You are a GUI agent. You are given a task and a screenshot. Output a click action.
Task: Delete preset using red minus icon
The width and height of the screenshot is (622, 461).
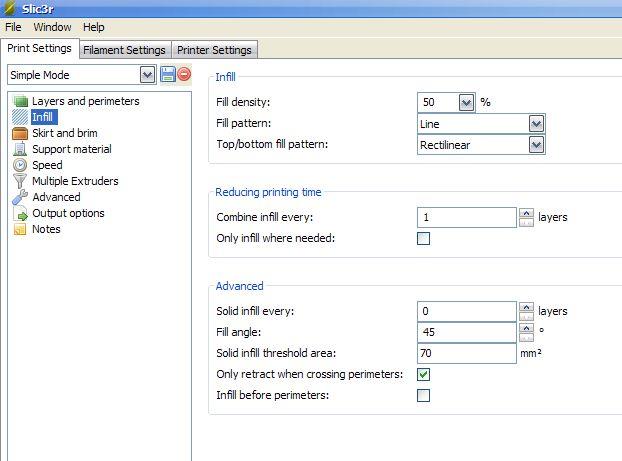[x=184, y=74]
